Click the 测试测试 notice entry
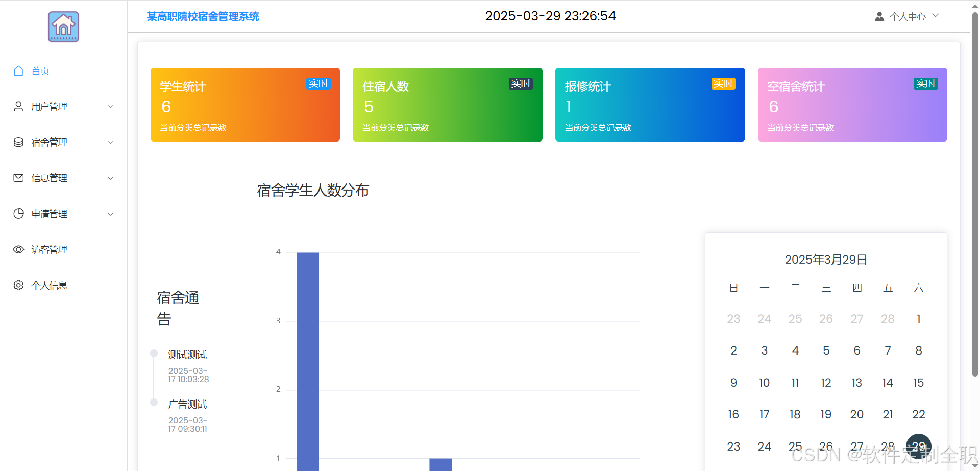Image resolution: width=980 pixels, height=471 pixels. pyautogui.click(x=187, y=355)
